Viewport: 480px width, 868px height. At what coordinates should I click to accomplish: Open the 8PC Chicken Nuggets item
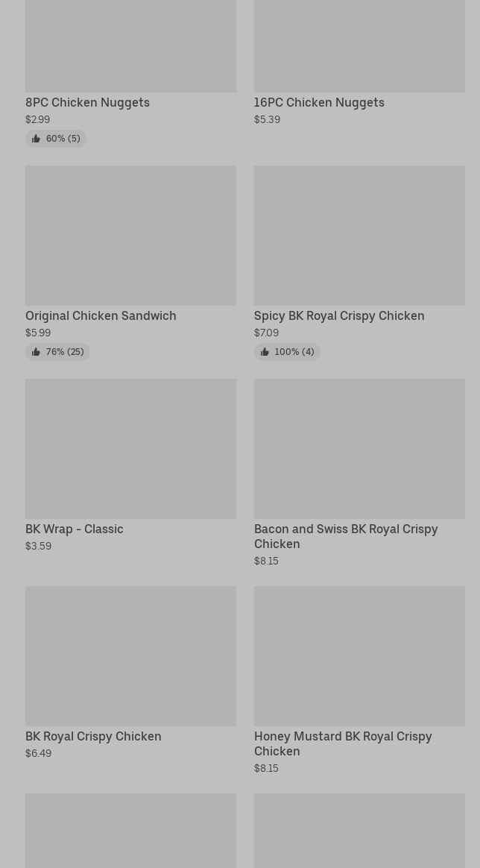click(87, 103)
